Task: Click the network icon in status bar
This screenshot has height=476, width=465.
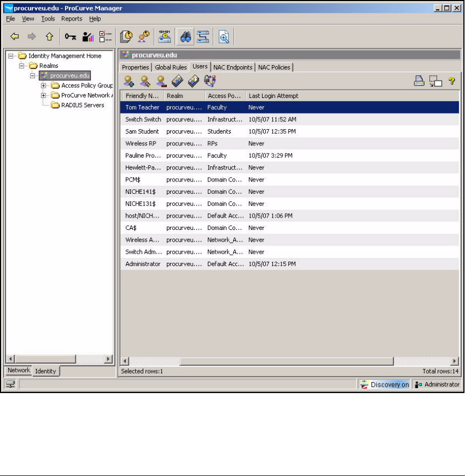Action: [x=10, y=384]
